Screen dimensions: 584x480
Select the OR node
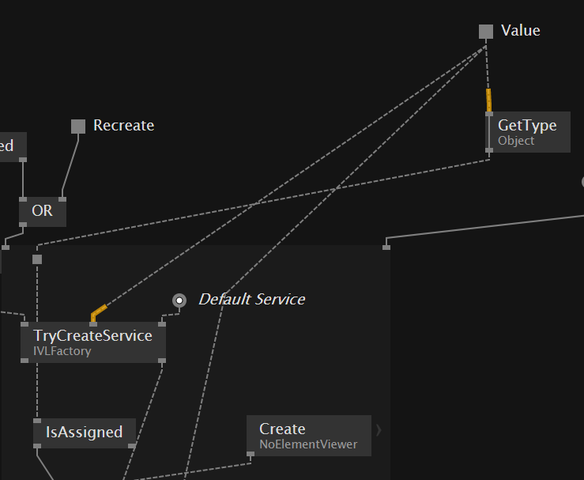[x=43, y=212]
